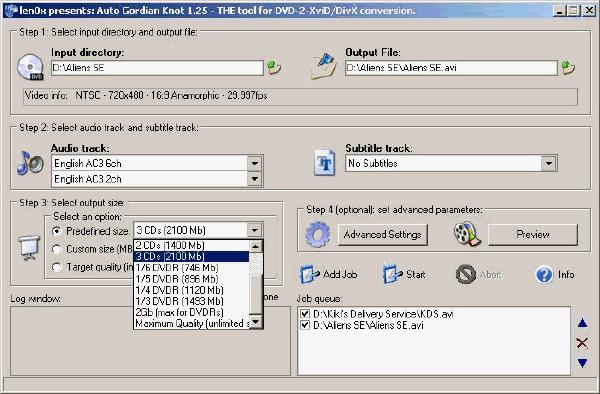Click D:\Kiki's Delivery Service\KDS.avi queue entry

click(383, 314)
